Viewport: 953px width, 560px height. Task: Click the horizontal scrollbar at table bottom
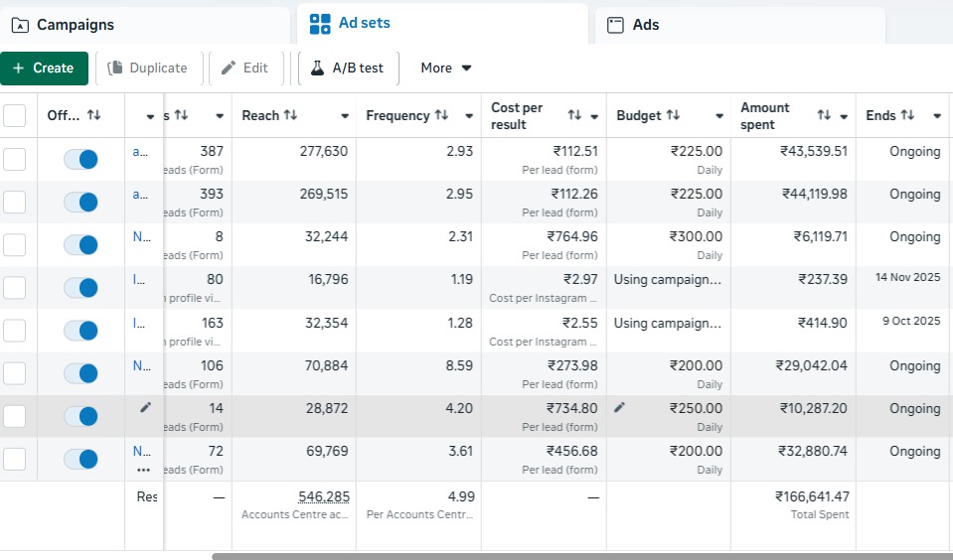coord(581,556)
